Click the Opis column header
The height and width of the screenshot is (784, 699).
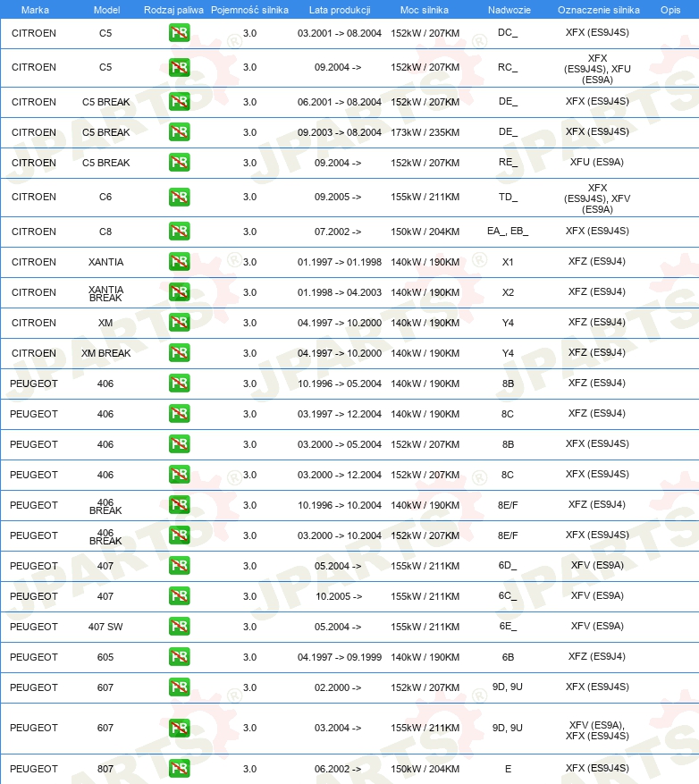[x=670, y=10]
